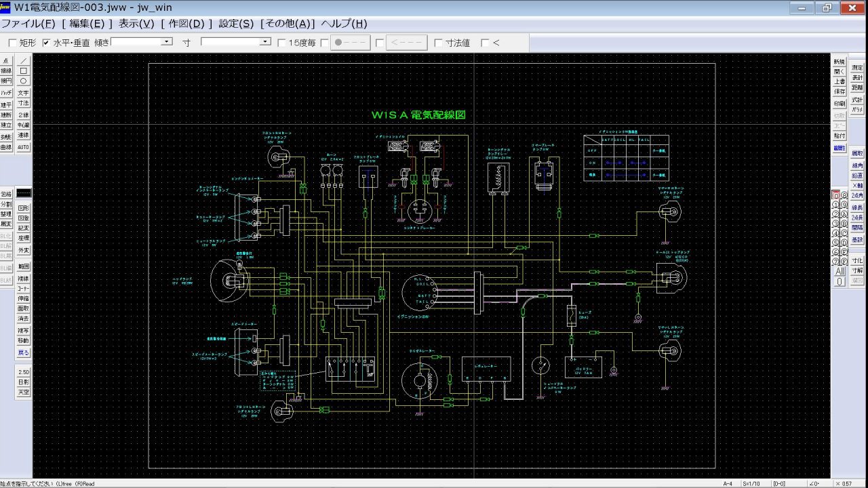Select the 分割 (divide) tool
The image size is (868, 488).
[6, 204]
